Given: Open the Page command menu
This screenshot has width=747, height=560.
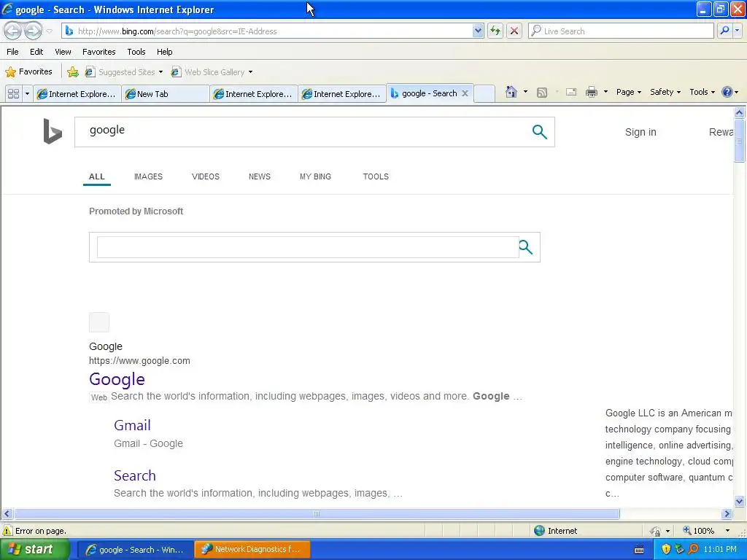Looking at the screenshot, I should point(628,92).
